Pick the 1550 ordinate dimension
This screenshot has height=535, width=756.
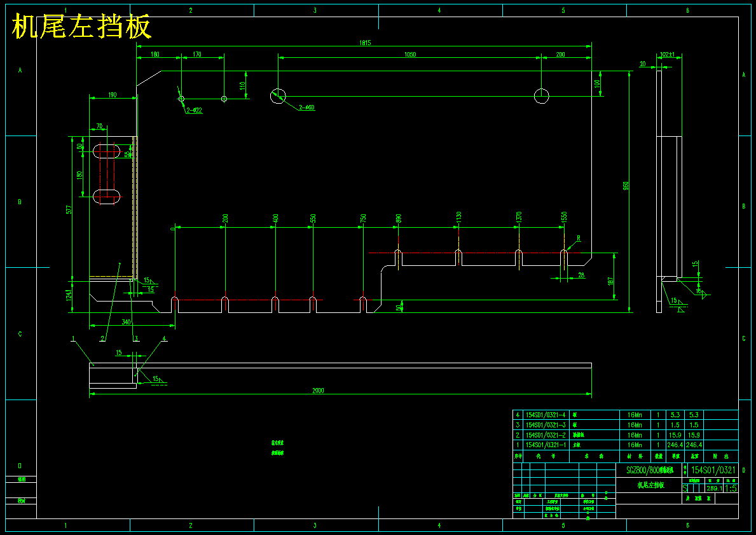pyautogui.click(x=563, y=216)
